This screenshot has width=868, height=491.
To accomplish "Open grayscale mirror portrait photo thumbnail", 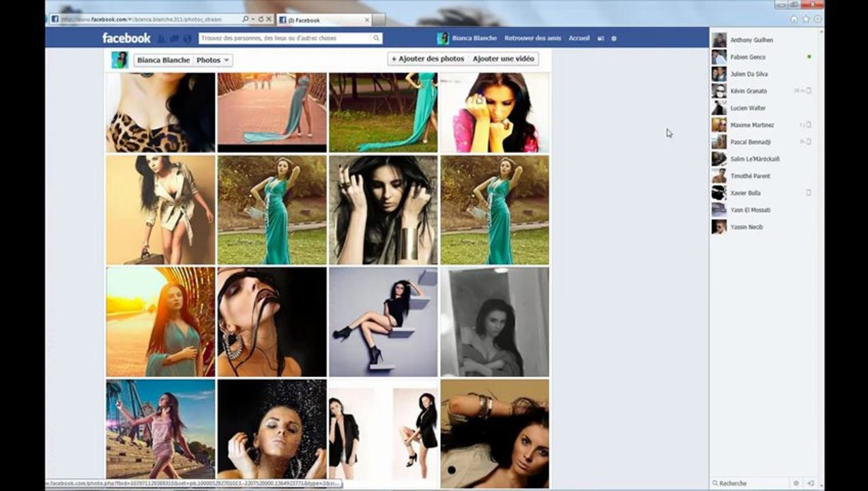I will click(495, 321).
